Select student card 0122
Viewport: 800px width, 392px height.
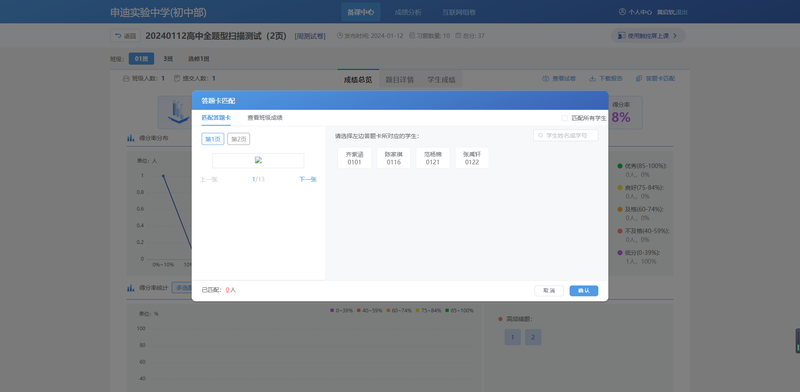click(472, 158)
